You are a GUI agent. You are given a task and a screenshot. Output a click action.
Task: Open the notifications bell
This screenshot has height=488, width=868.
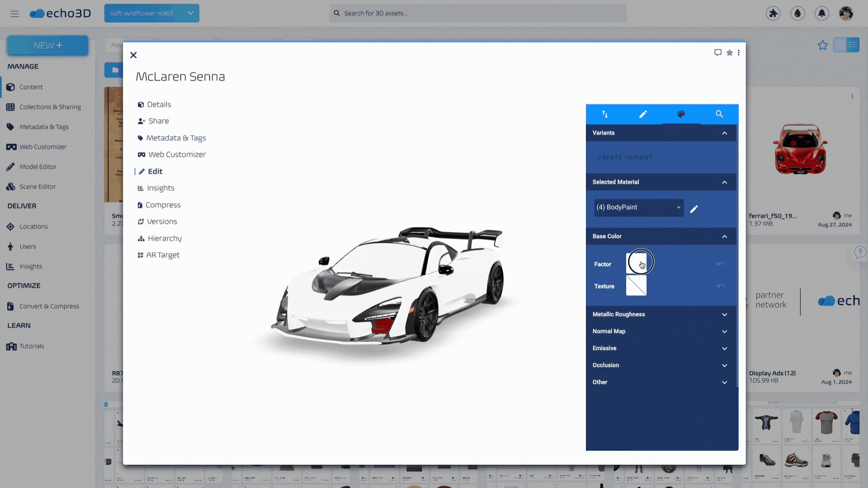coord(822,13)
